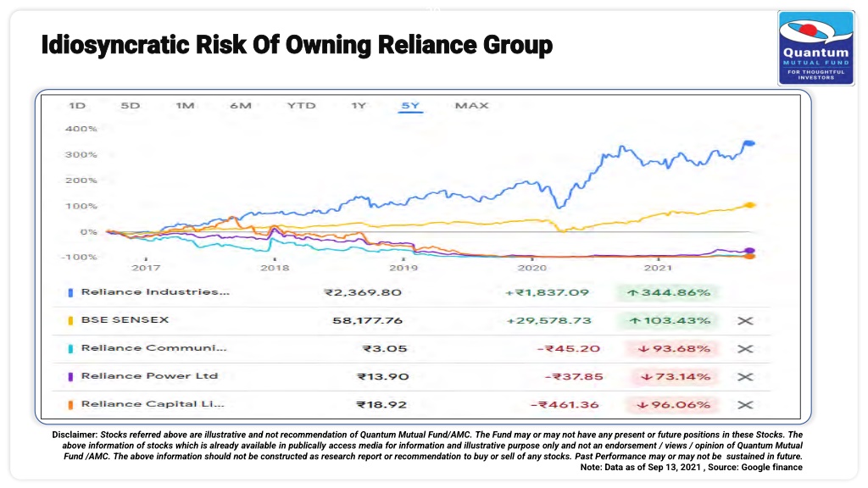This screenshot has height=488, width=868.
Task: Remove Reliance Power Ltd with X
Action: pos(745,377)
